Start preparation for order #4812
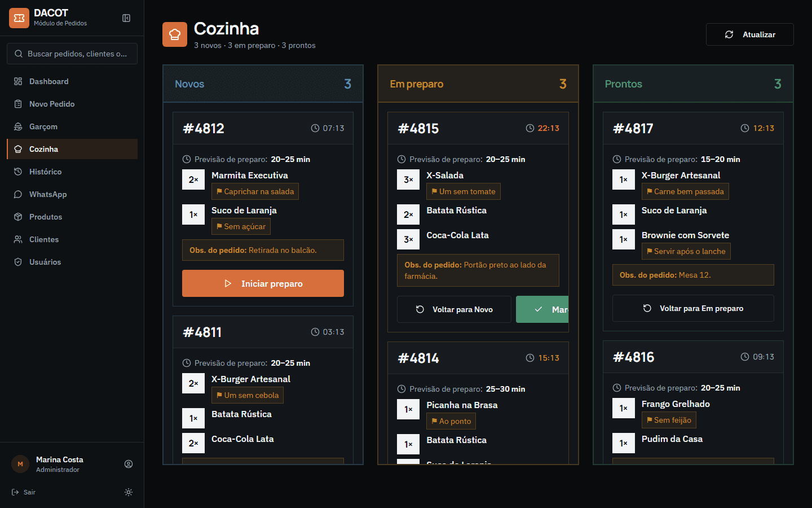This screenshot has width=812, height=508. pos(263,283)
